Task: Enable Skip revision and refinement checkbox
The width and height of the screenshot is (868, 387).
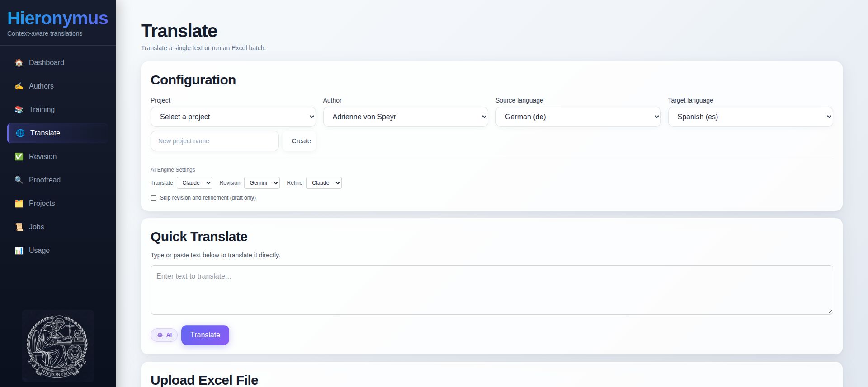Action: [154, 198]
